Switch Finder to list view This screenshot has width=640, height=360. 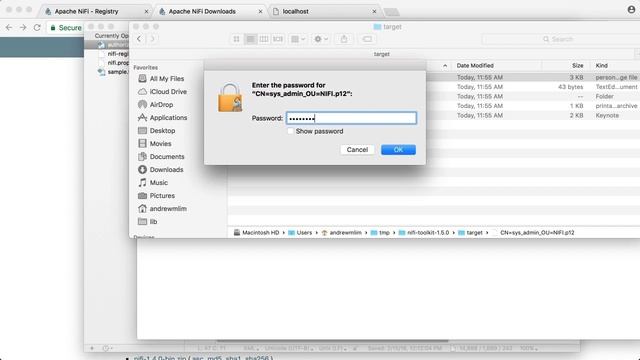point(250,39)
